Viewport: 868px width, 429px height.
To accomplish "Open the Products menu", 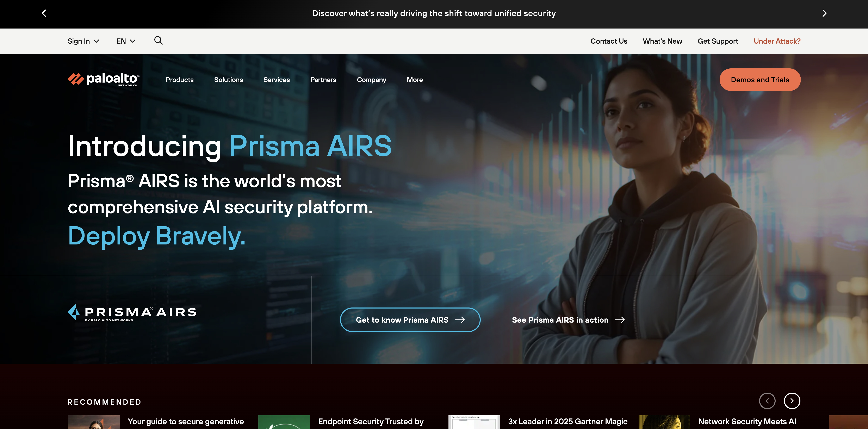I will point(180,80).
